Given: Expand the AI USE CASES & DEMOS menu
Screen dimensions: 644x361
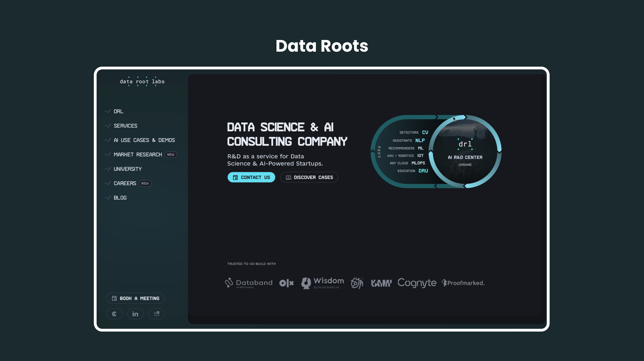Looking at the screenshot, I should pos(144,140).
